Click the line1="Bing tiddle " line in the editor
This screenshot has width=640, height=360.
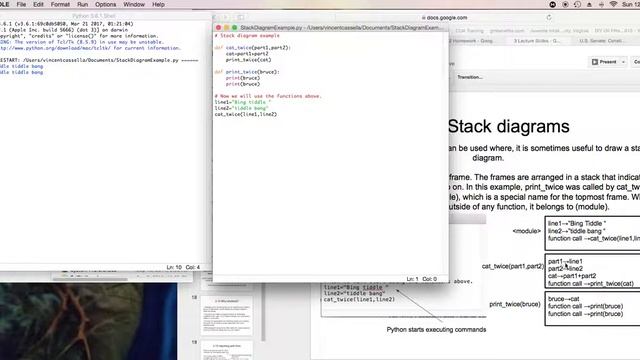[242, 102]
